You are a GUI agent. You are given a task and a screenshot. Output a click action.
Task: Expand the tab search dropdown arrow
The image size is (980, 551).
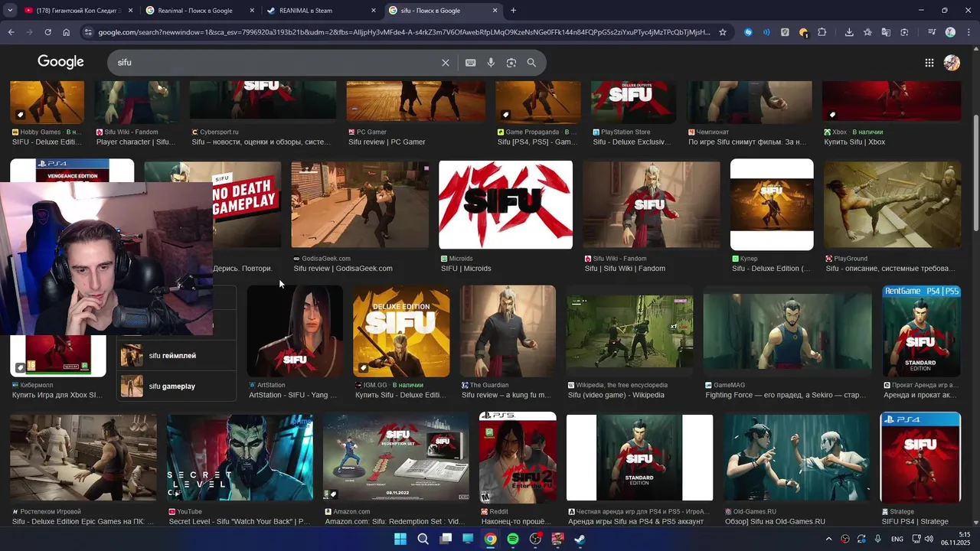[10, 11]
